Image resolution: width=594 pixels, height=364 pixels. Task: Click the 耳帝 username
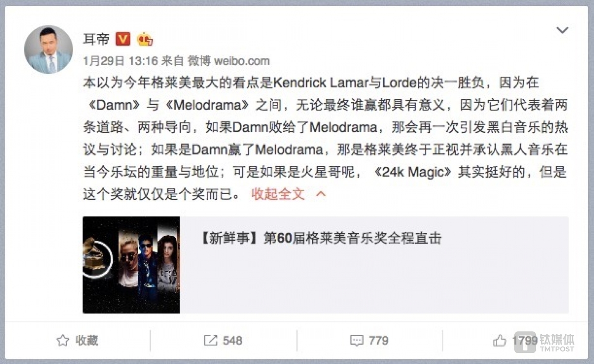pos(96,39)
